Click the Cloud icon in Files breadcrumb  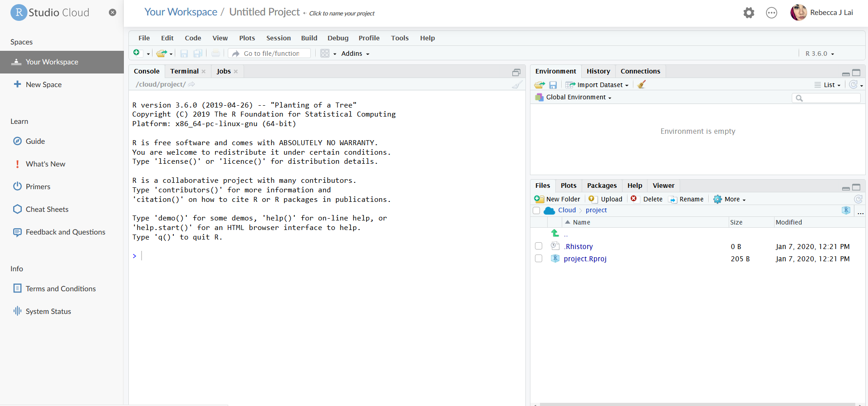[x=549, y=210]
